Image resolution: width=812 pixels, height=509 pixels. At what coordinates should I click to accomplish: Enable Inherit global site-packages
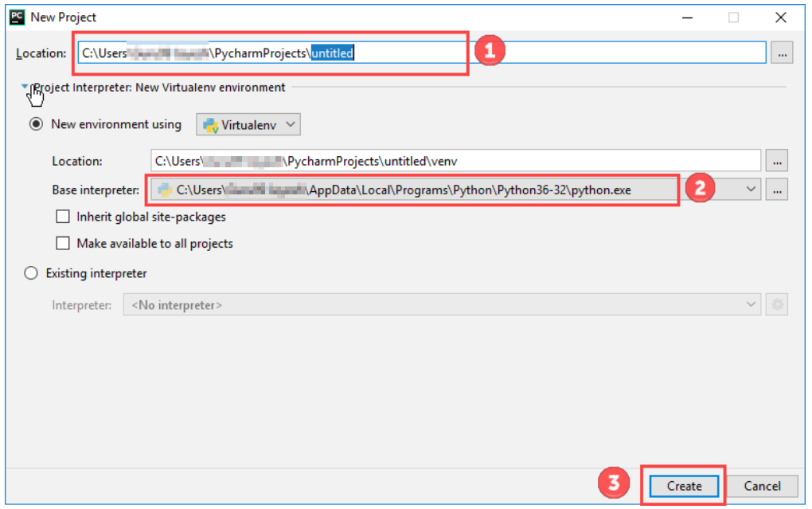63,217
